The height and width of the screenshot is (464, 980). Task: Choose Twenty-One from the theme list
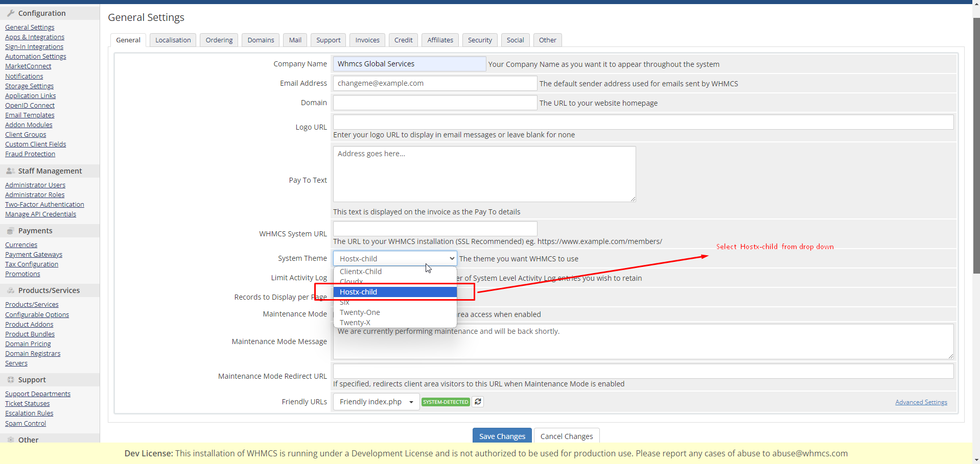pyautogui.click(x=360, y=312)
